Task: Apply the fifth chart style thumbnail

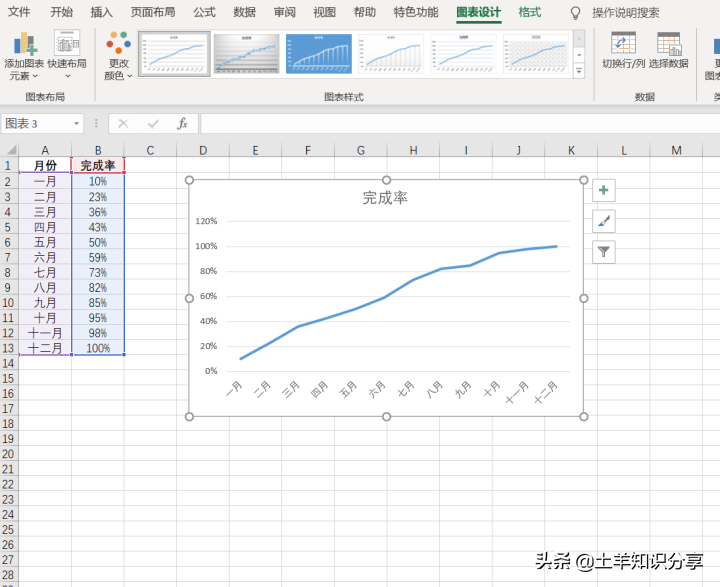Action: pyautogui.click(x=463, y=54)
